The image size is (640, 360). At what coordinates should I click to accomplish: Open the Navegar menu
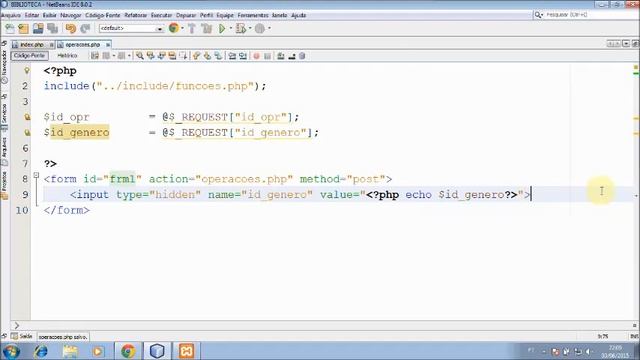click(x=71, y=15)
